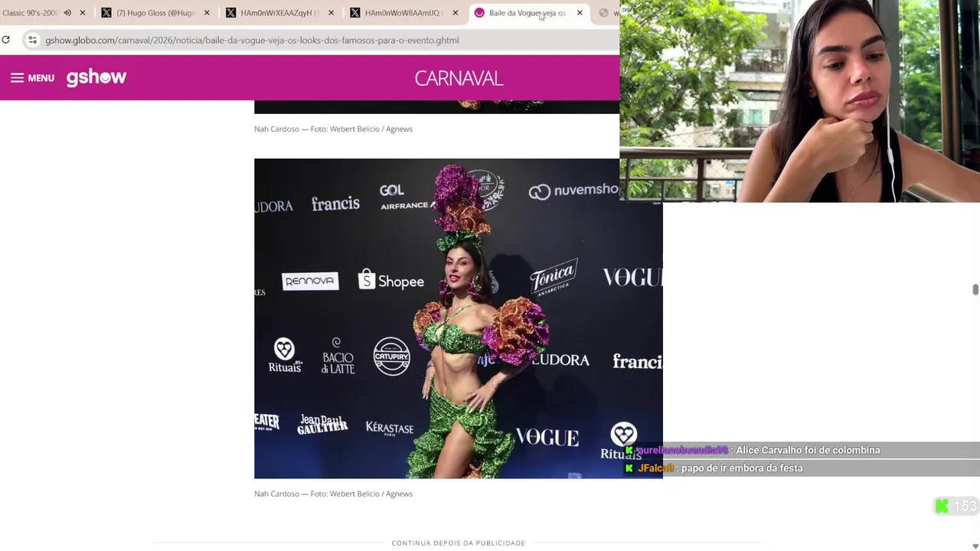
Task: Click 'CONTINUA DEPOIS DA PUBLICIDADE' label
Action: 458,543
